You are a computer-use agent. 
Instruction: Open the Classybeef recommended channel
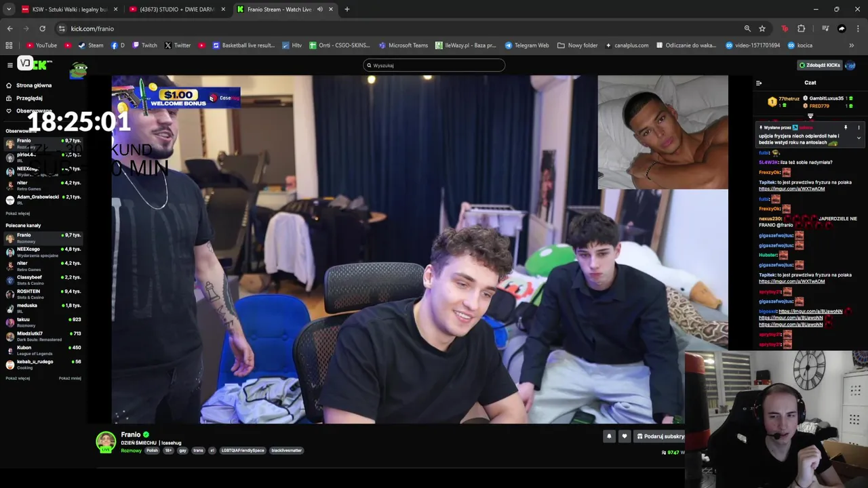click(x=43, y=280)
